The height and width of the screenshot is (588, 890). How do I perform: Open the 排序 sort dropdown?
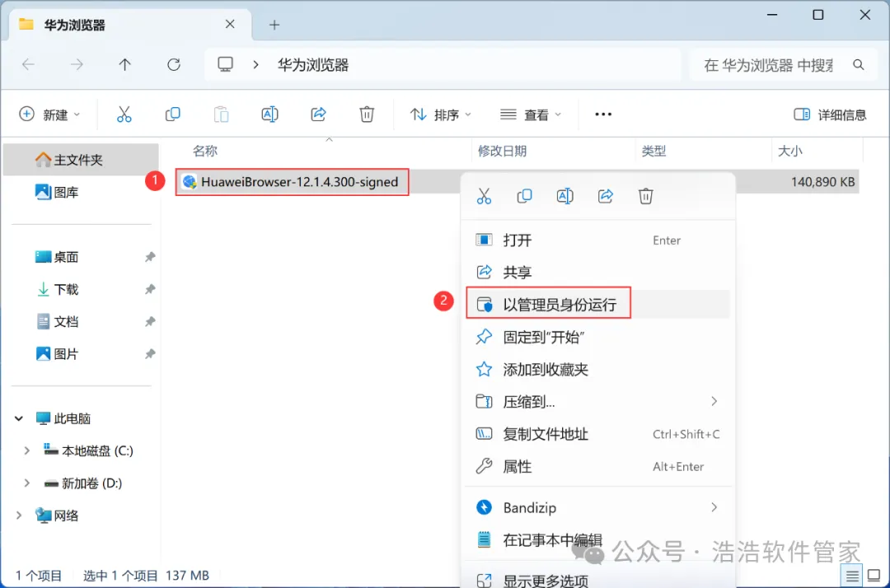tap(440, 114)
